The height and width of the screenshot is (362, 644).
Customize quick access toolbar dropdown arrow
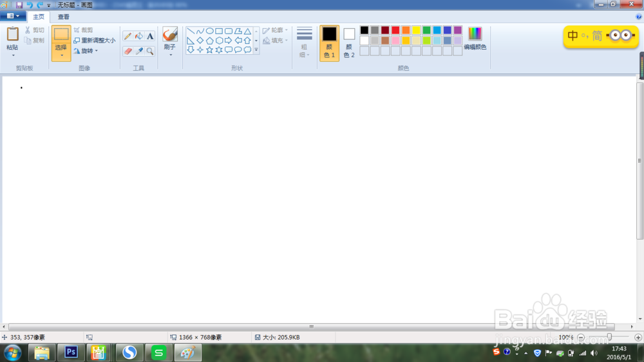pos(49,5)
